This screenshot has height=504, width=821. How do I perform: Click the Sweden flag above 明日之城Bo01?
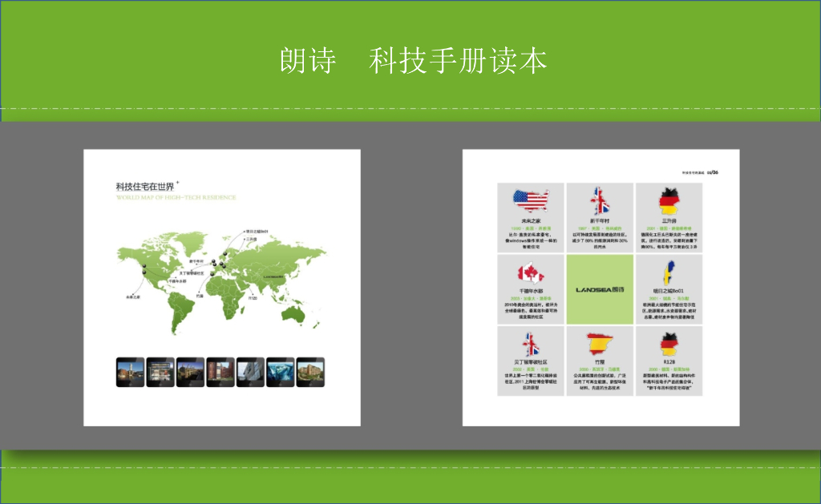pyautogui.click(x=669, y=272)
